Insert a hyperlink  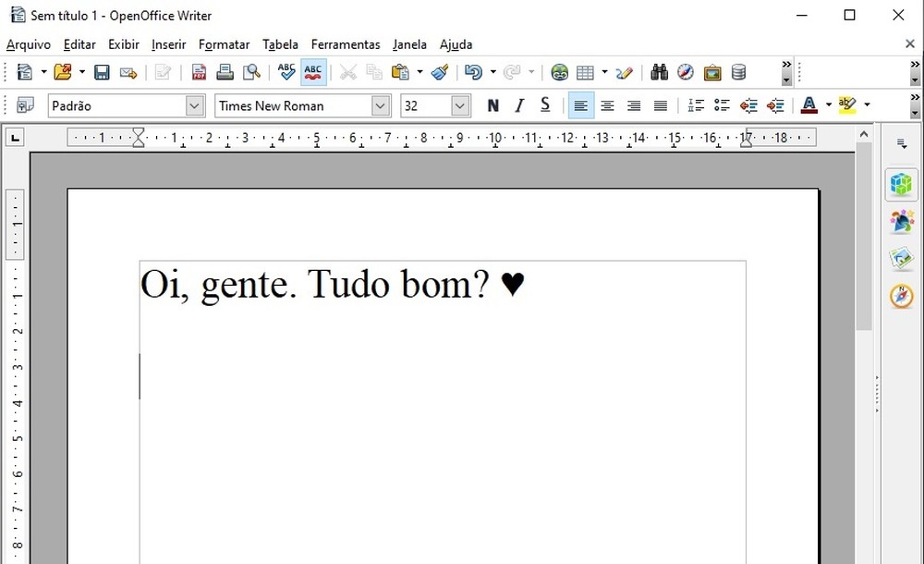point(559,71)
